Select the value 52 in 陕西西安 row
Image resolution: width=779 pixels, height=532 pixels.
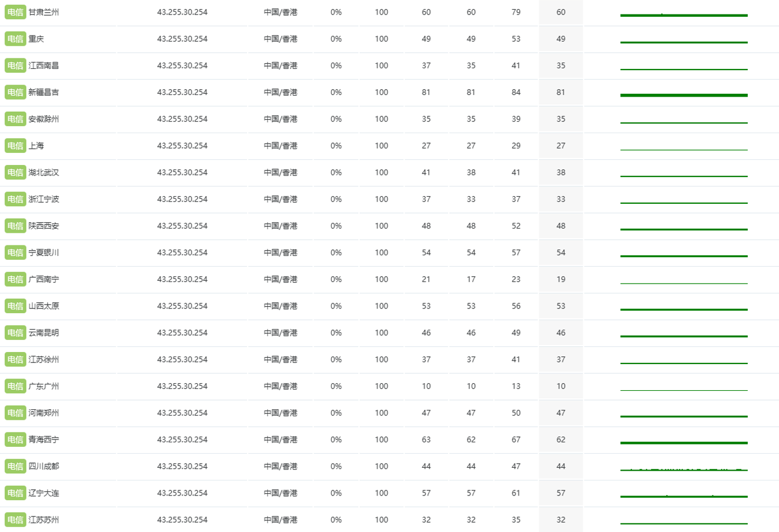point(516,226)
